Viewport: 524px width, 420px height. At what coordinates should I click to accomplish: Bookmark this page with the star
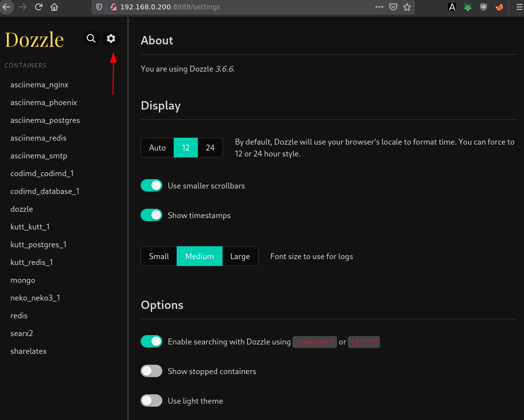407,7
